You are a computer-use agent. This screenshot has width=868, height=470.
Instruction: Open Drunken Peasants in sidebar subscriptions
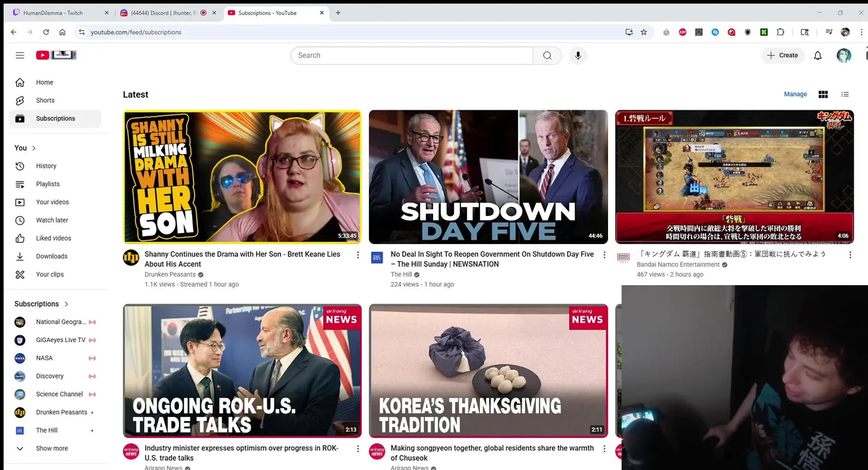point(56,413)
